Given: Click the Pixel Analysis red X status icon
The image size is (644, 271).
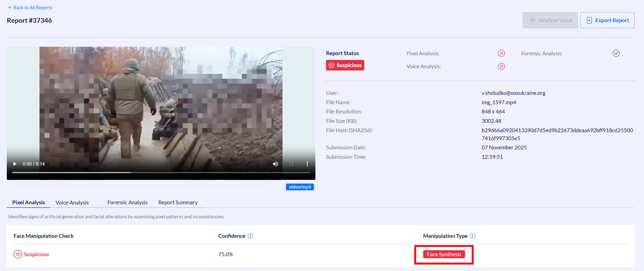Looking at the screenshot, I should (501, 53).
